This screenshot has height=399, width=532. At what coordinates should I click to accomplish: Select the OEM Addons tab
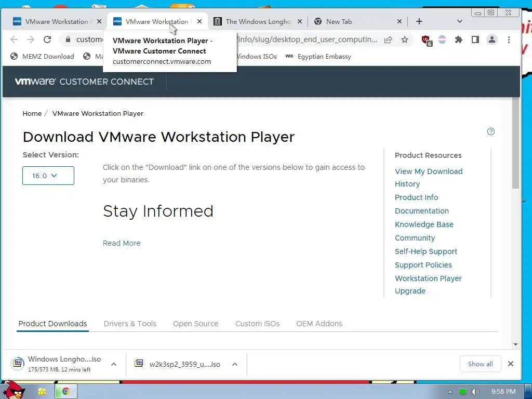(320, 324)
